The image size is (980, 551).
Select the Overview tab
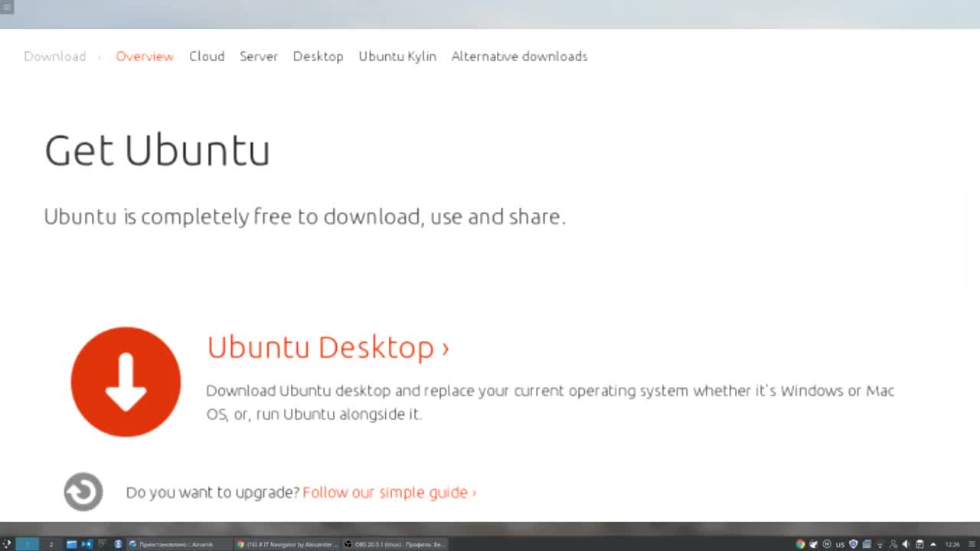click(145, 57)
